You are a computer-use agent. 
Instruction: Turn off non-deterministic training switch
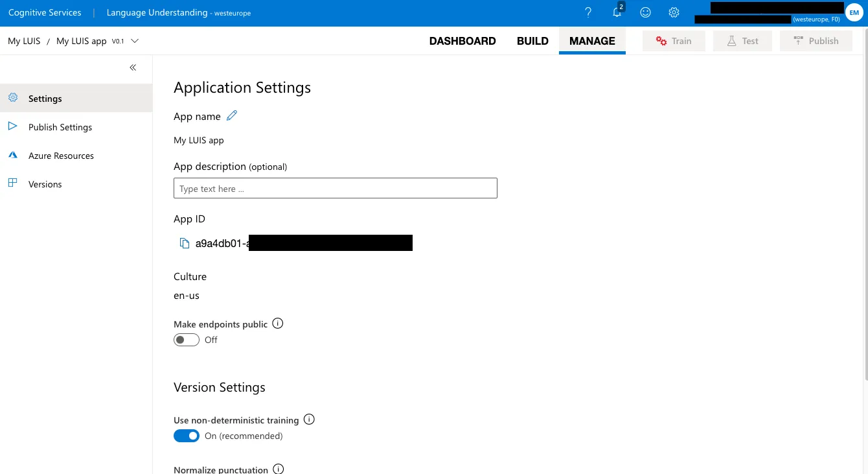point(186,436)
